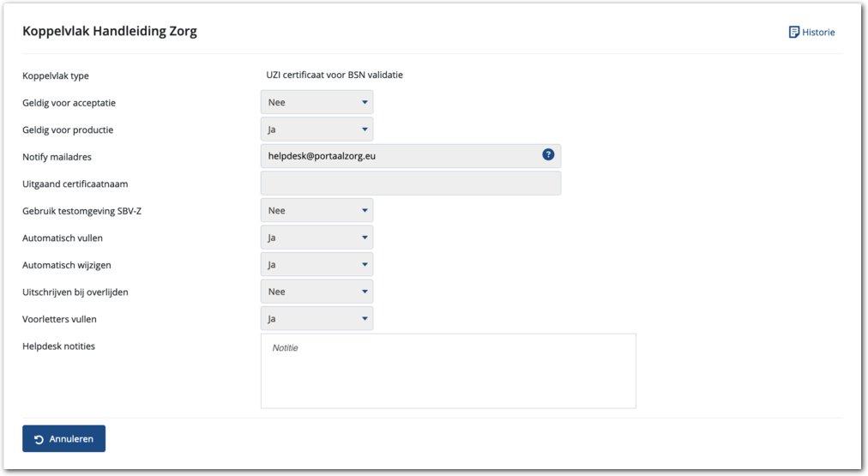Expand the Automatisch wijzigen dropdown

[x=316, y=264]
